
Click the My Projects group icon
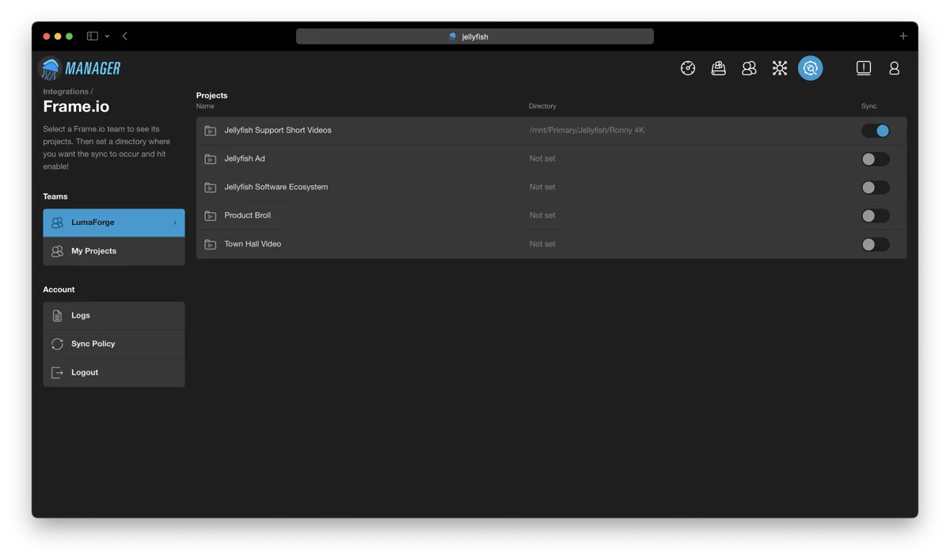tap(57, 251)
